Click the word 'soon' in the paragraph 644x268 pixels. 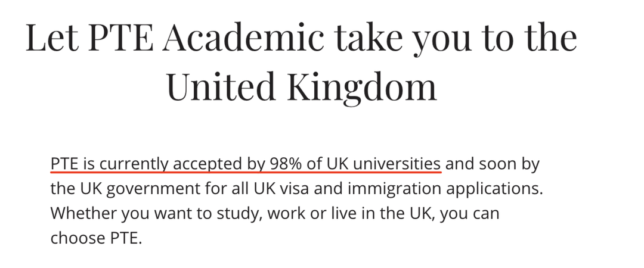(493, 164)
